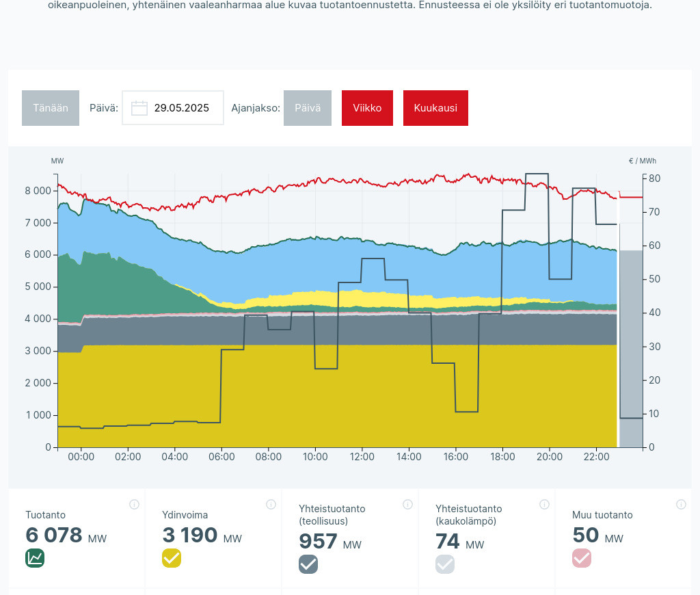700x595 pixels.
Task: Show info for Yhteistuotanto (teollisuus)
Action: [x=407, y=505]
